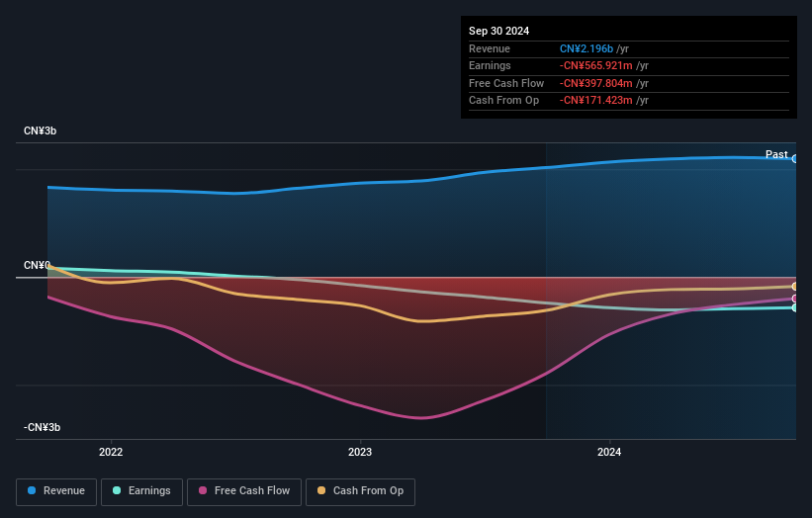Click the Revenue row label in tooltip
812x518 pixels.
(490, 48)
